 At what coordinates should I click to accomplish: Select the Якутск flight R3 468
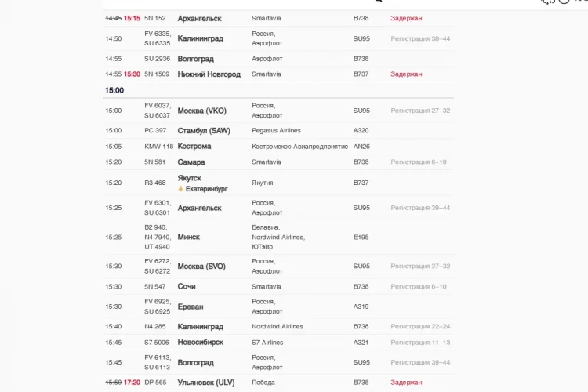coord(278,183)
